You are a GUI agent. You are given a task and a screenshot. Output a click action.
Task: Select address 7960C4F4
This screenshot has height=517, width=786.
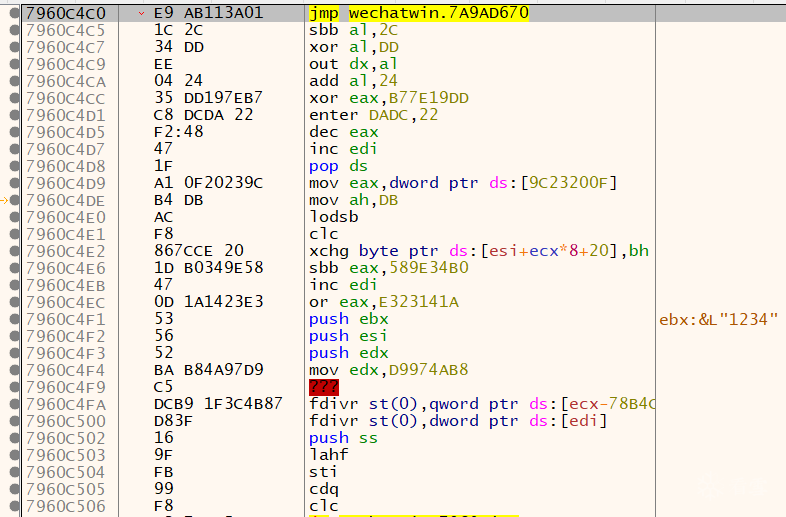[x=65, y=371]
